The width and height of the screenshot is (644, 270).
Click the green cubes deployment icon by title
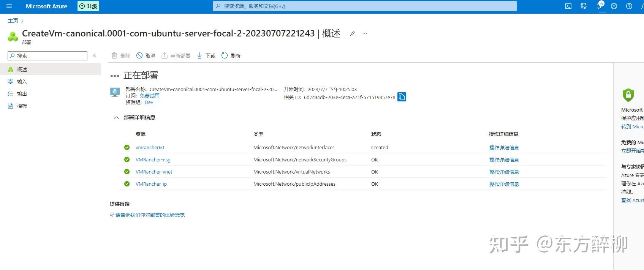(13, 36)
